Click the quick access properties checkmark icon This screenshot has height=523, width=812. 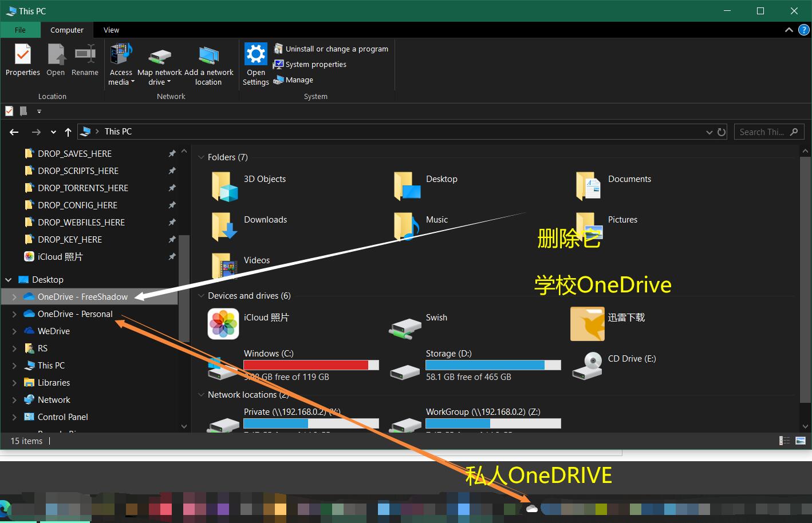point(9,111)
